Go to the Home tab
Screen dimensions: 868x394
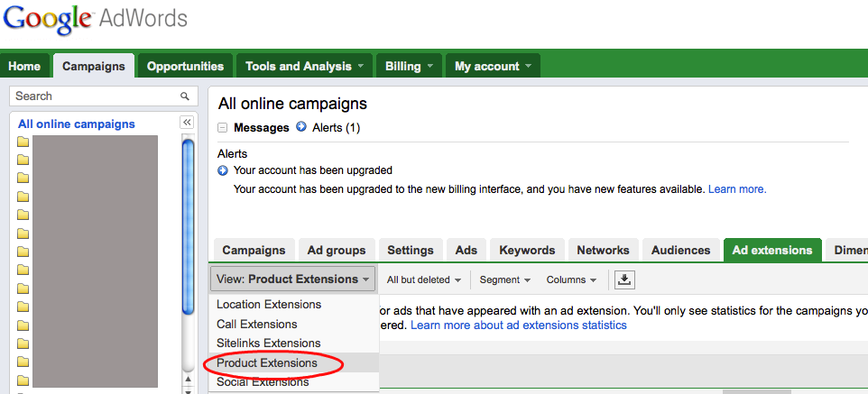coord(24,66)
